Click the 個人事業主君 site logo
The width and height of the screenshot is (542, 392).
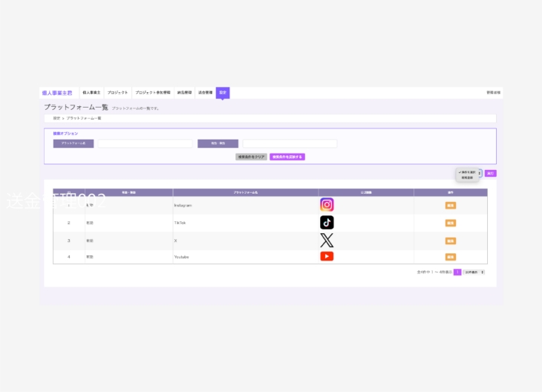tap(57, 93)
